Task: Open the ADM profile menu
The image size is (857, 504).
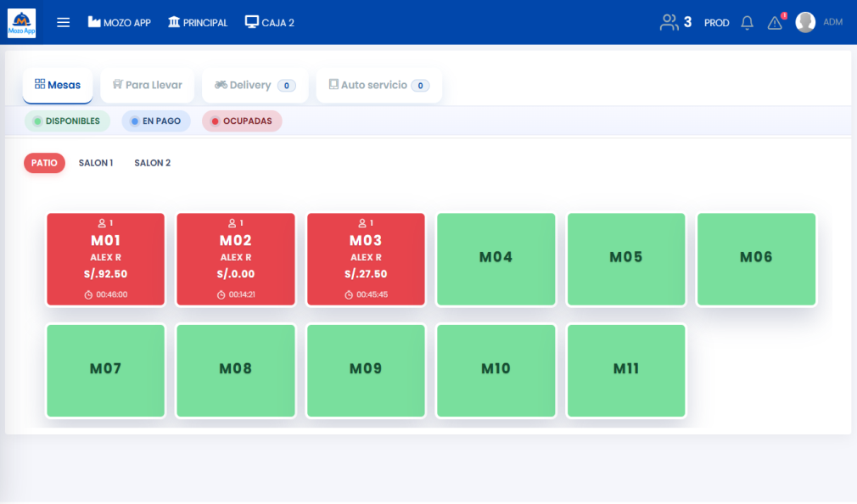Action: (x=805, y=22)
